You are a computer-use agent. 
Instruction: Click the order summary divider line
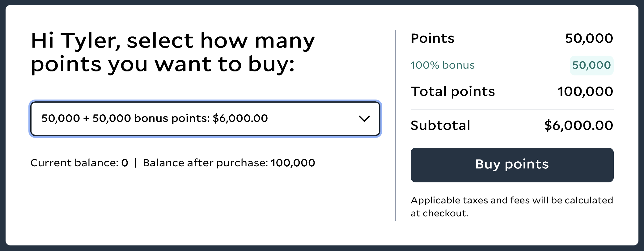pyautogui.click(x=511, y=109)
